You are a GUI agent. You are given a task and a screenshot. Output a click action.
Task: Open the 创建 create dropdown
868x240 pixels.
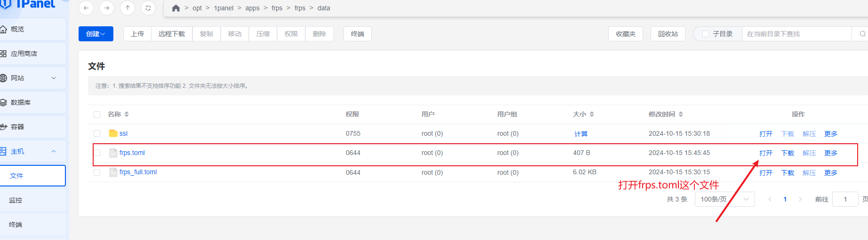pyautogui.click(x=96, y=34)
